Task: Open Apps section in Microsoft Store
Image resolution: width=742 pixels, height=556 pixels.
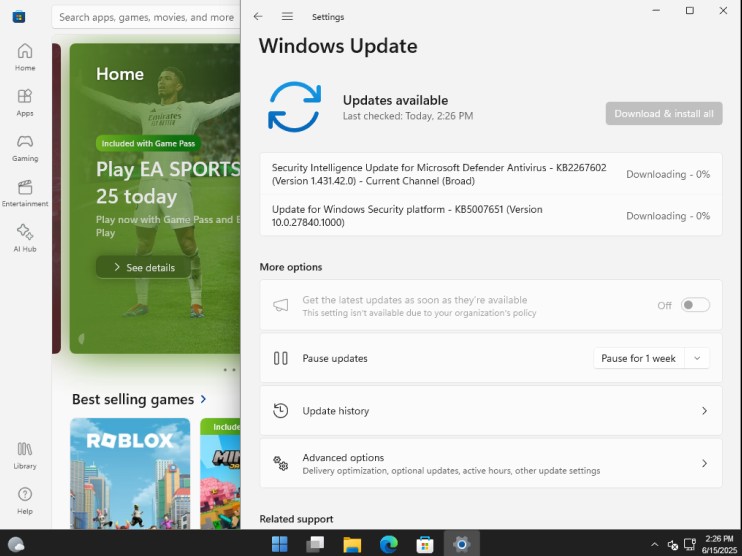Action: pyautogui.click(x=25, y=102)
